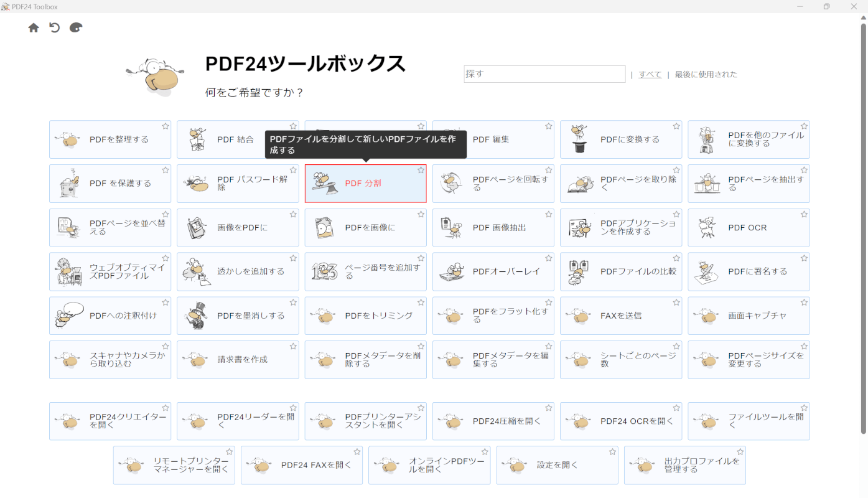The height and width of the screenshot is (498, 868).
Task: Favorite PDFを整理する with its star
Action: point(166,126)
